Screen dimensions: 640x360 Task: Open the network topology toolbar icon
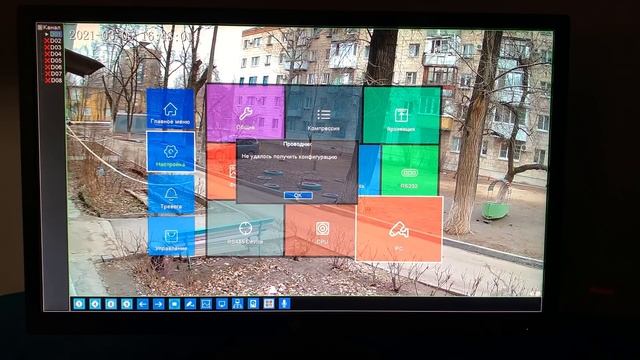pos(238,304)
